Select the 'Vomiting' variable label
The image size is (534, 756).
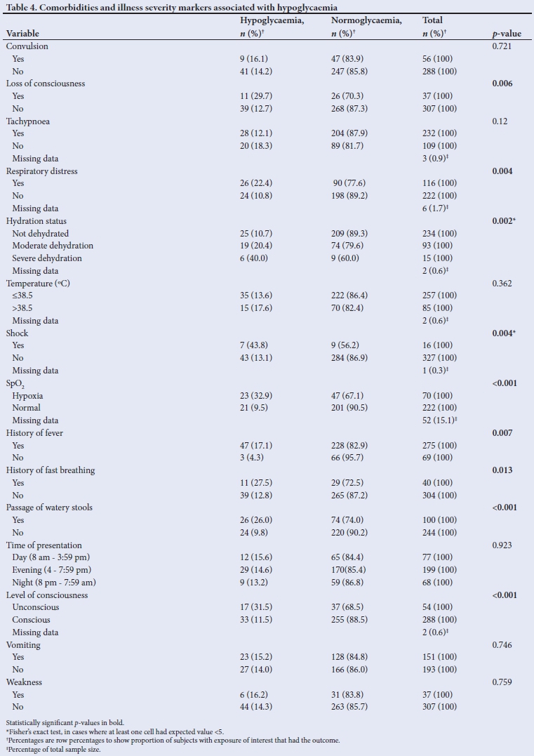point(24,645)
